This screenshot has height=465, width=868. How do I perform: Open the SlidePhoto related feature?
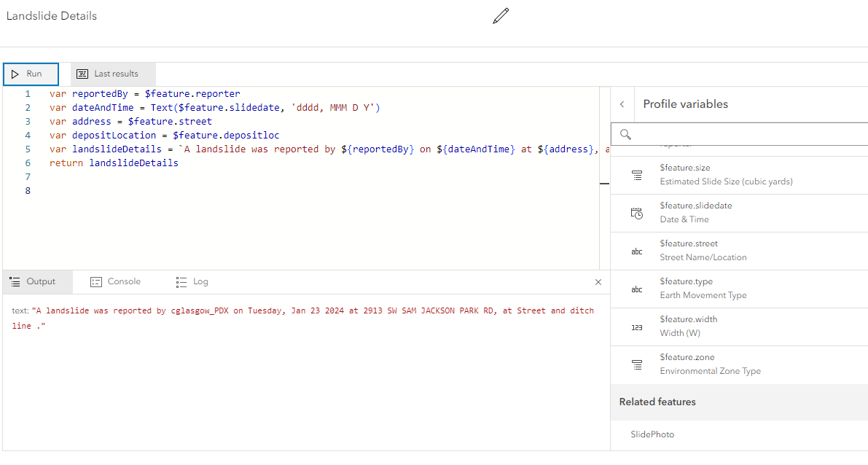click(652, 434)
